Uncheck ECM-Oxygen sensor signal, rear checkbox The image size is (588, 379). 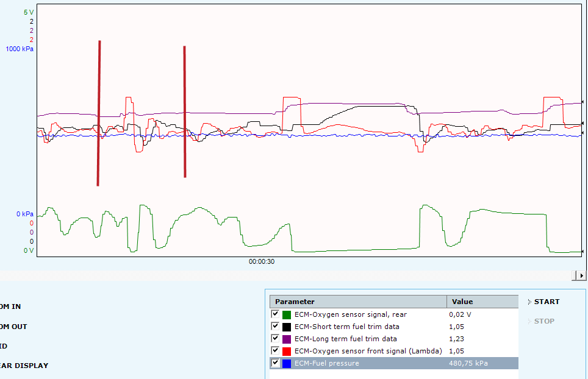[275, 314]
